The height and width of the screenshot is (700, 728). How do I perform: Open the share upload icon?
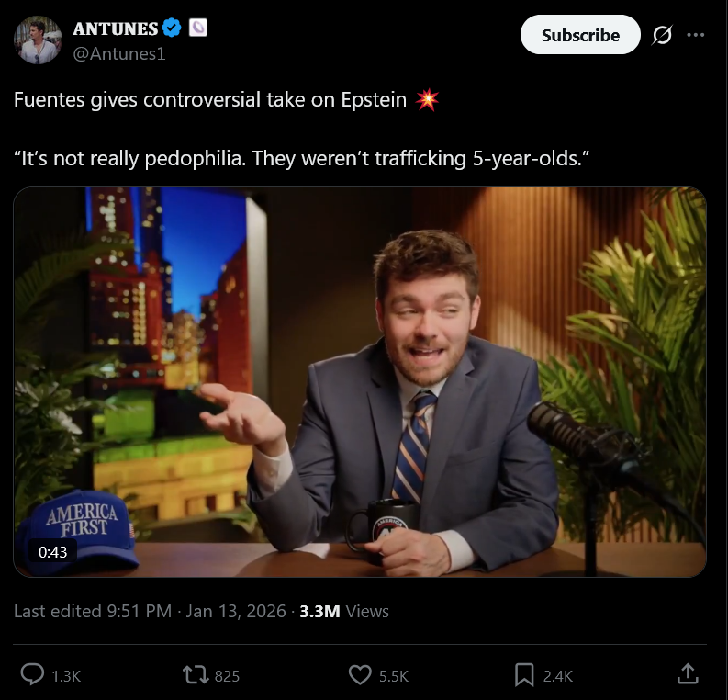[x=688, y=674]
